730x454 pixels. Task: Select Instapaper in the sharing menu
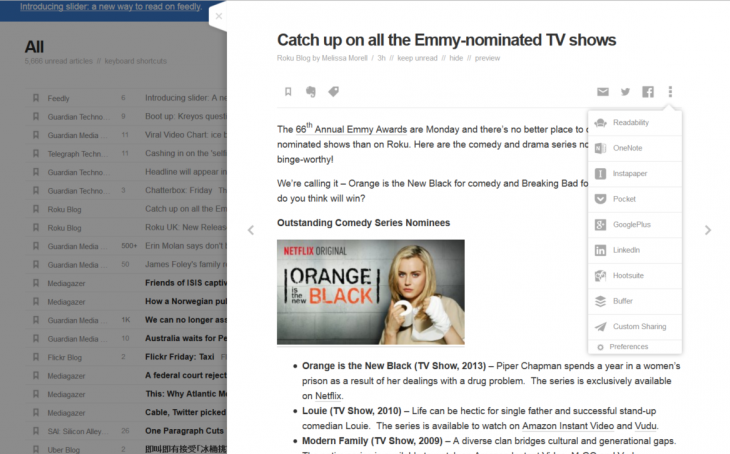630,174
